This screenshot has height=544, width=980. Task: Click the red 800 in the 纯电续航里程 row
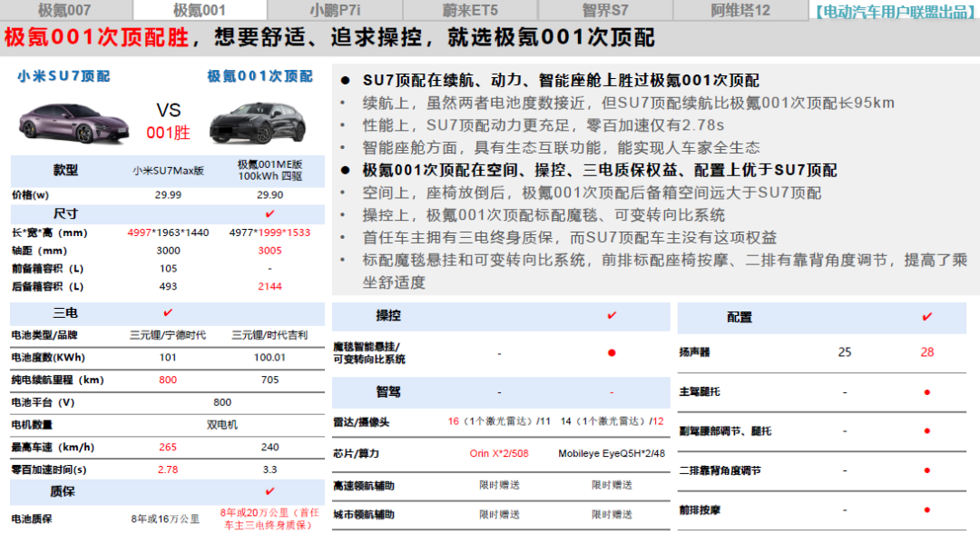(168, 381)
